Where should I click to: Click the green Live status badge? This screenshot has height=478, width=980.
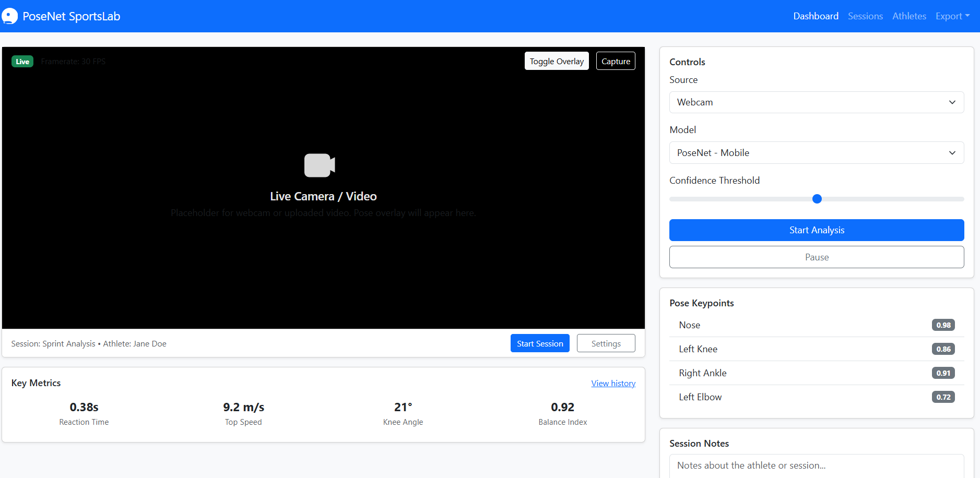point(22,62)
